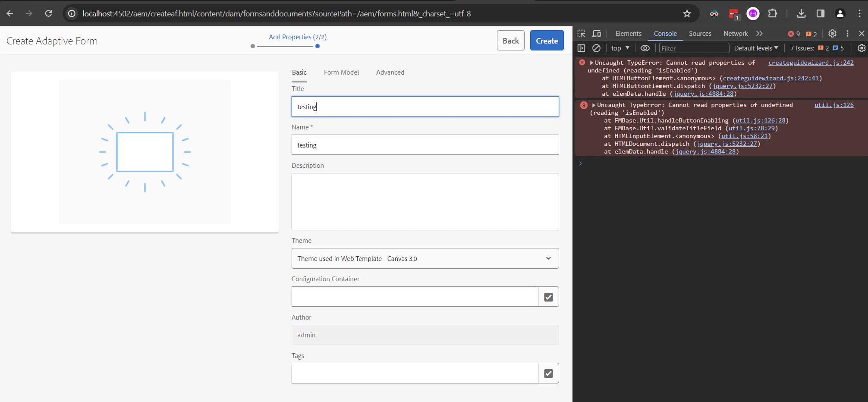Viewport: 868px width, 402px height.
Task: Click the first wizard step dot
Action: [253, 46]
